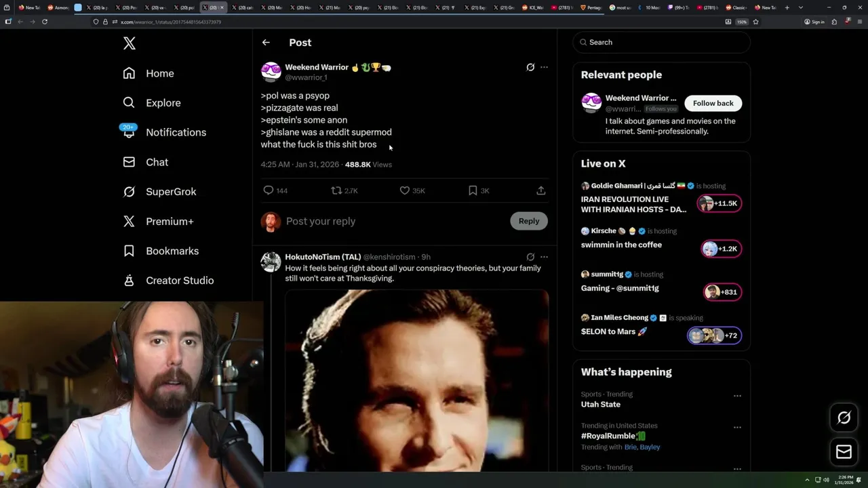
Task: Open more options for #RoyalRumble trend
Action: 737,428
